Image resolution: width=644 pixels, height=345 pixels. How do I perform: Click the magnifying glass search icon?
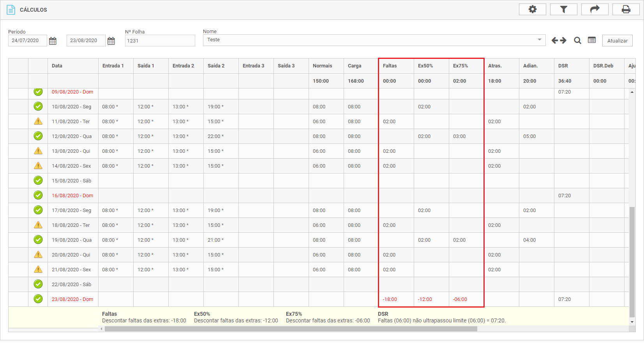point(577,41)
